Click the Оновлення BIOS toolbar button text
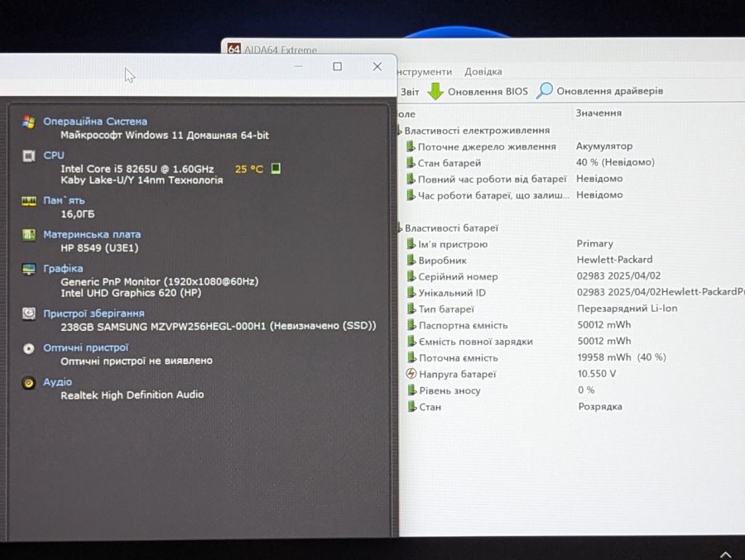The width and height of the screenshot is (745, 560). click(488, 91)
